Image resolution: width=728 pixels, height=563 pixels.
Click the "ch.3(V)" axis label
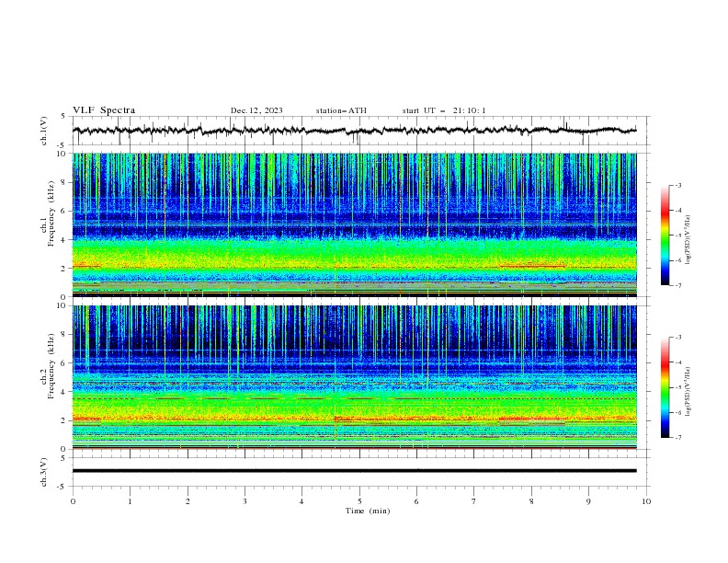tap(44, 472)
